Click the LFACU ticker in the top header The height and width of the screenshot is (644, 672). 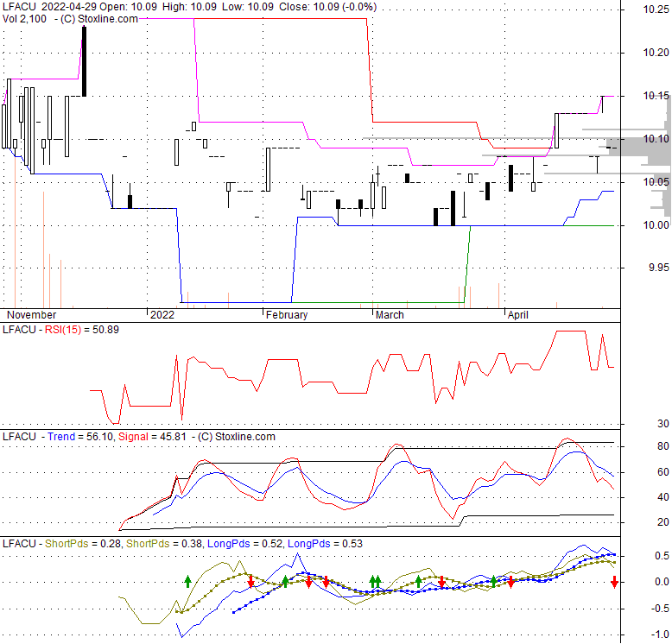[19, 7]
